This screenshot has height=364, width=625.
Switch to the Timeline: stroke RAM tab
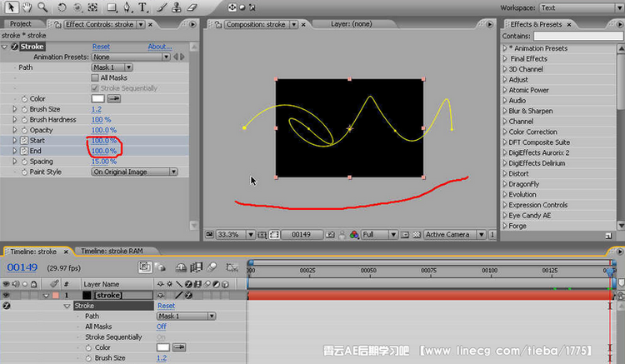[x=112, y=251]
